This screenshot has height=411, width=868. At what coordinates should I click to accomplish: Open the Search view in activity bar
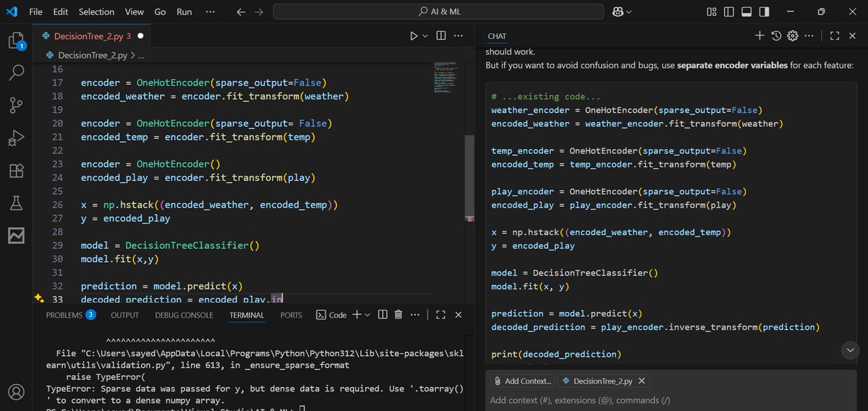tap(16, 72)
